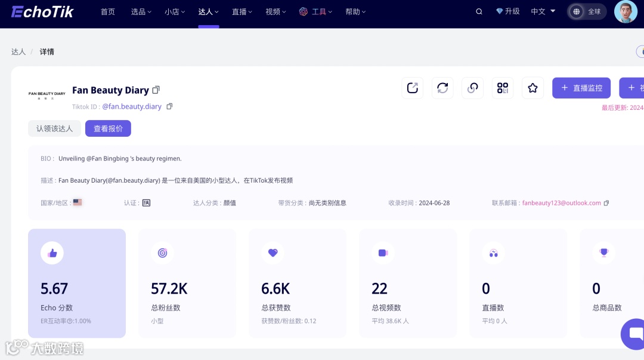Click the globe icon in 全球 selector
Viewport: 644px width, 360px height.
[576, 11]
